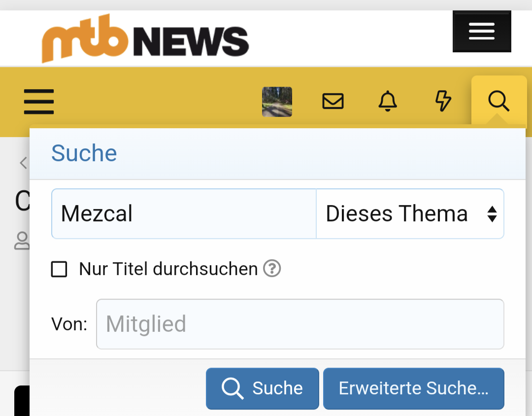Click the 'Nur Titel durchsuchen' label text
This screenshot has height=416, width=532.
point(168,269)
